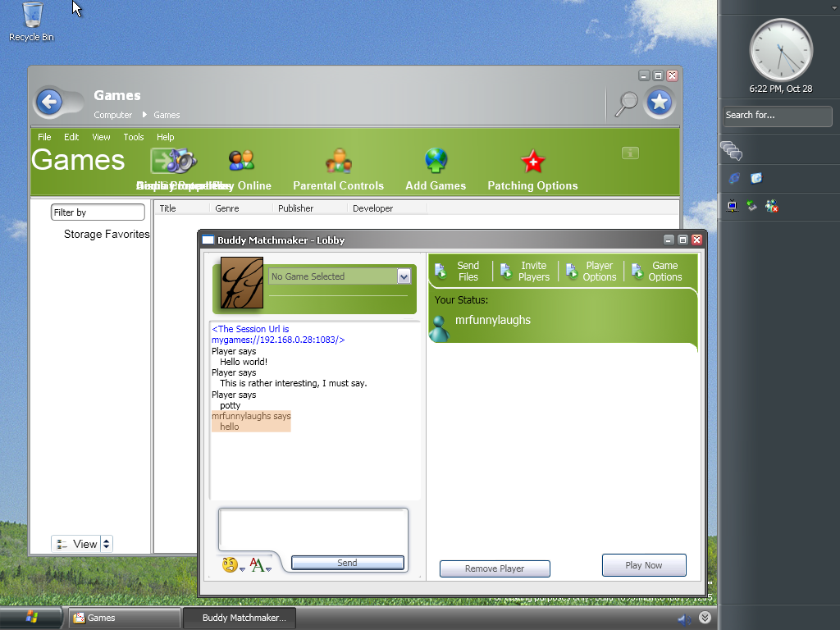Click the favorites star button in Games window

pos(660,102)
